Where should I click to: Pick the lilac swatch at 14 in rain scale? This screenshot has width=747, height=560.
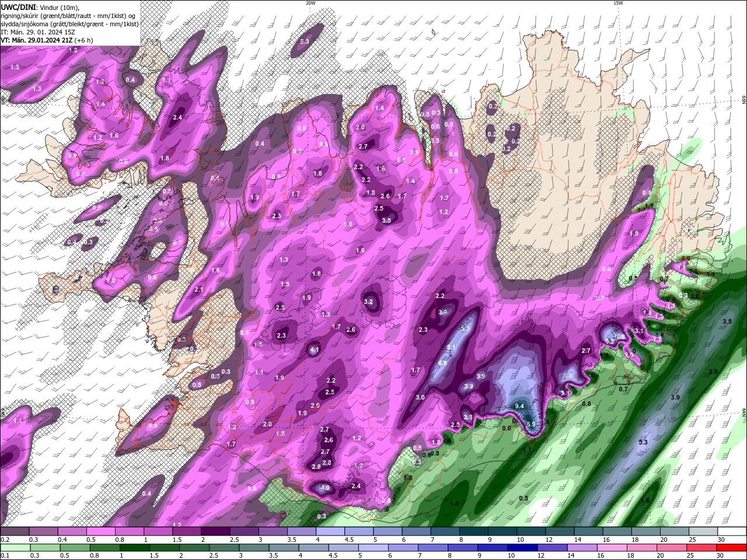tap(582, 547)
